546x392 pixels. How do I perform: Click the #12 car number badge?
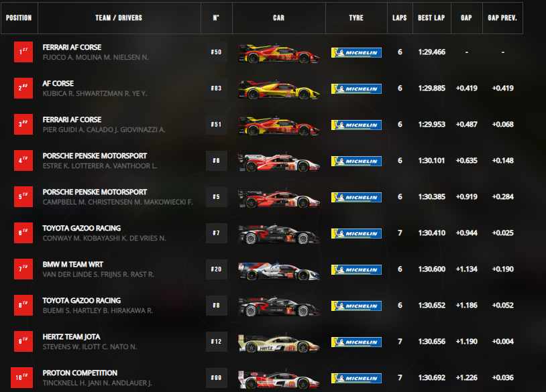216,342
